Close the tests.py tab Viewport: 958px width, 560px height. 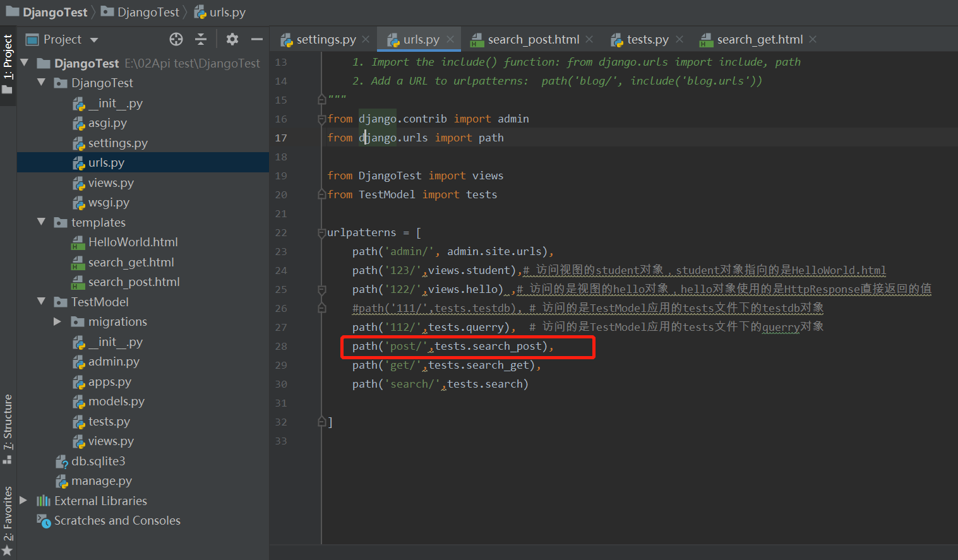point(680,39)
